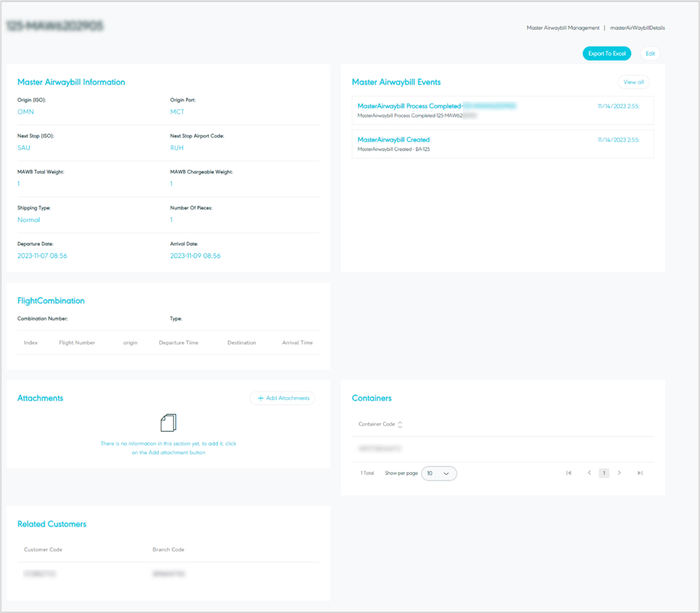Click the Branch Code column header
This screenshot has width=700, height=613.
tap(168, 549)
